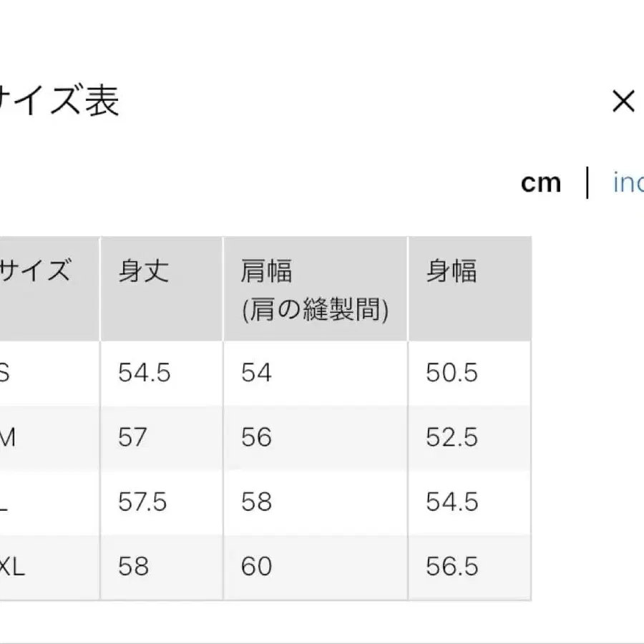Select size S row label

[6, 372]
